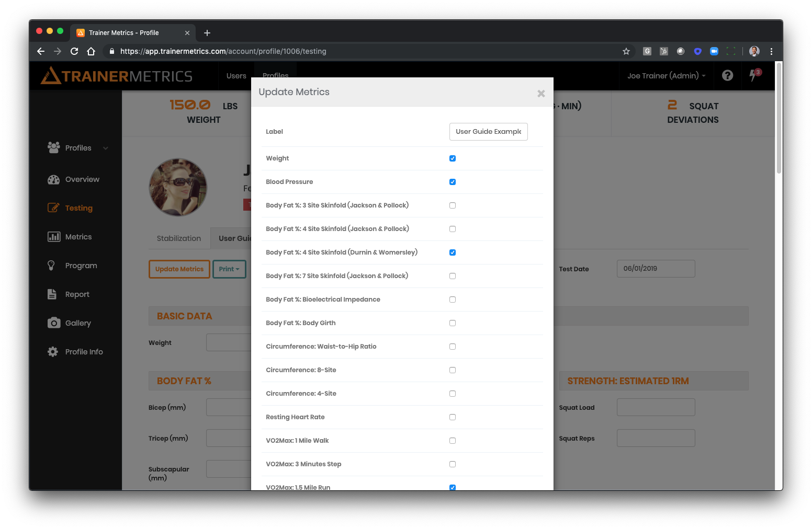
Task: Click the client profile photo
Action: [178, 187]
